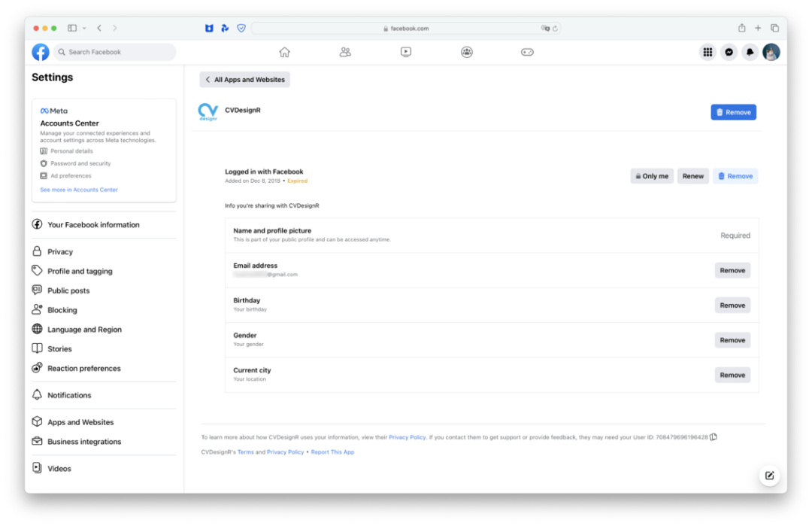Open Facebook Home feed icon
The image size is (812, 526).
coord(284,52)
